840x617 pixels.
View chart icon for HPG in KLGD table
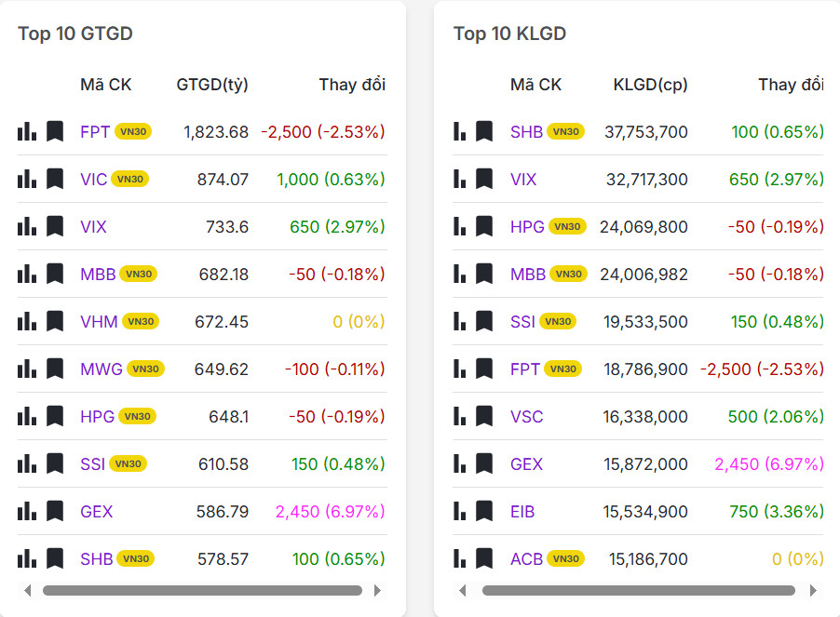coord(459,226)
